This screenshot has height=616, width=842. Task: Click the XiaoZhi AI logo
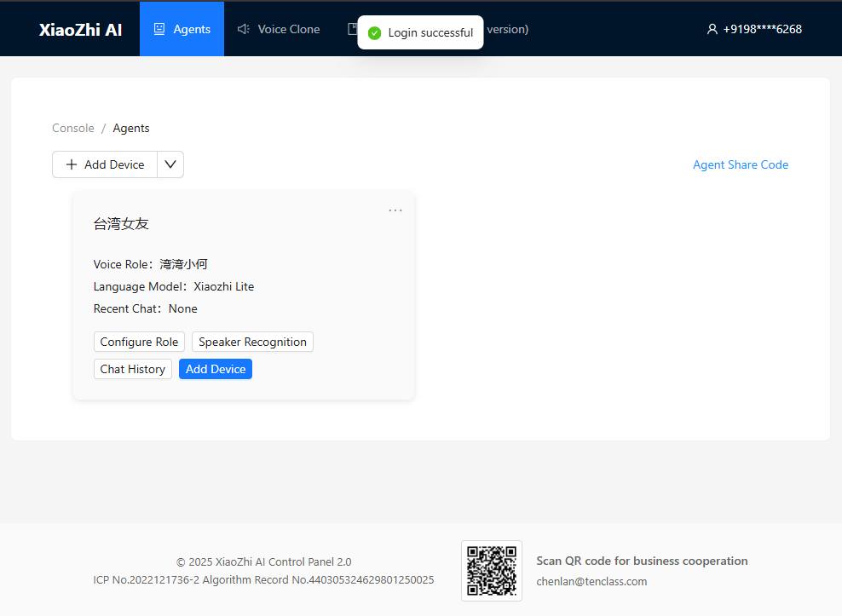coord(81,30)
